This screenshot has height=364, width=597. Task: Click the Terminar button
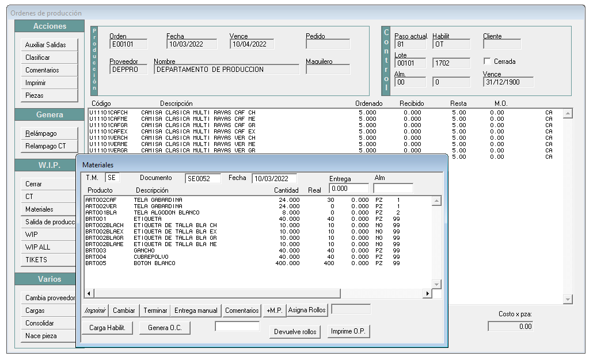[155, 311]
